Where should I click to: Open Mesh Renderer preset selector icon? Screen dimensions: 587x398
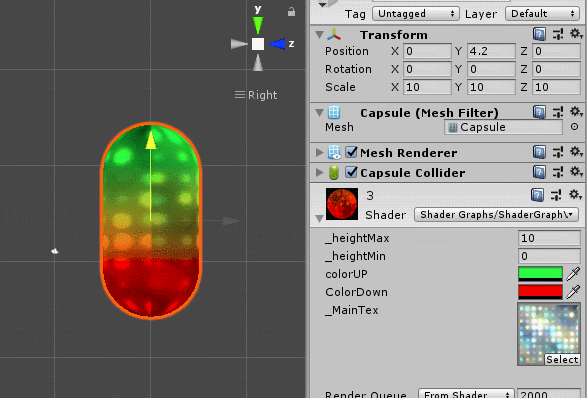558,152
